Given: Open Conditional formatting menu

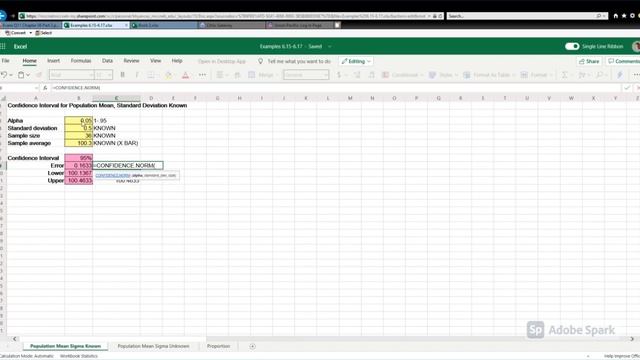Looking at the screenshot, I should (x=402, y=75).
